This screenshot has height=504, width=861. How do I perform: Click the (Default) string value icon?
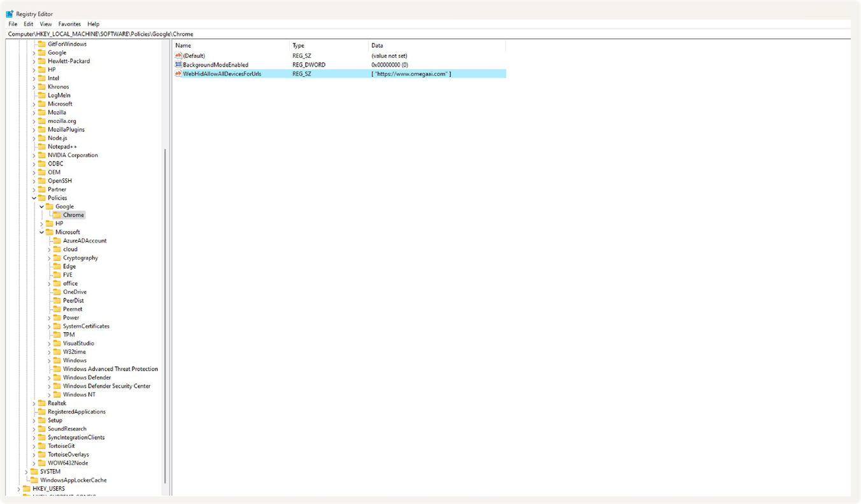[x=178, y=56]
